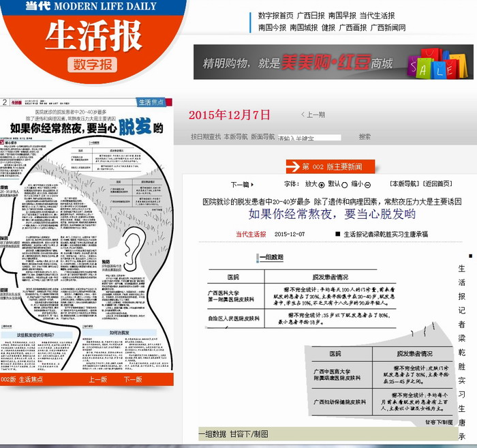Click the 第002版主要新闻 arrow banner

pos(330,166)
